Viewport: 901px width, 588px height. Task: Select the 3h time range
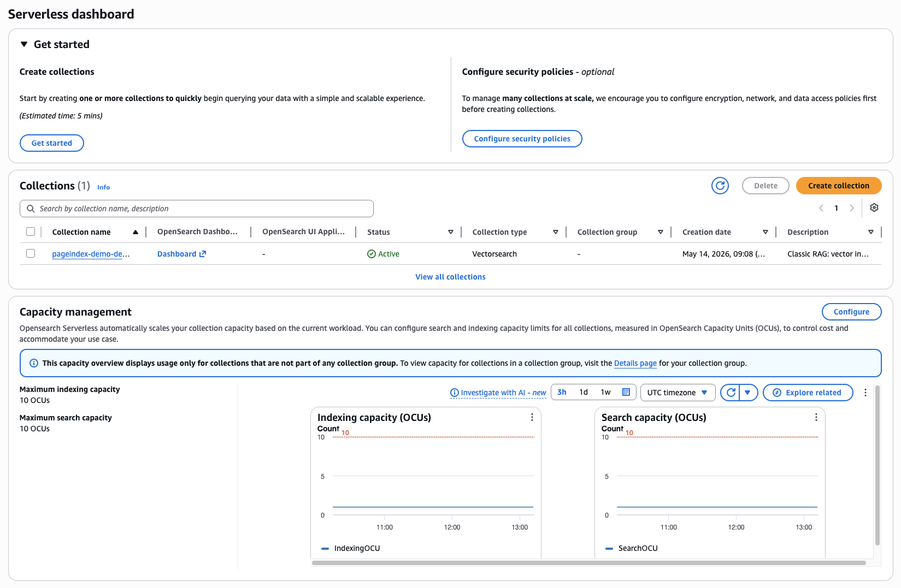click(x=562, y=392)
